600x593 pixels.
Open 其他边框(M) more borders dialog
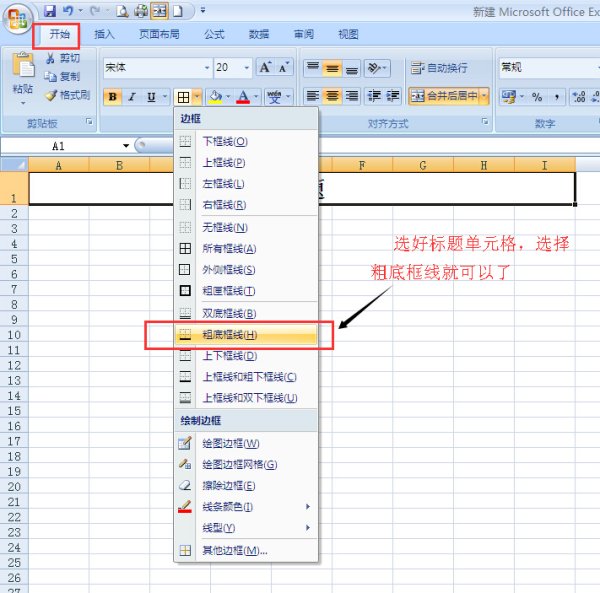(x=246, y=551)
